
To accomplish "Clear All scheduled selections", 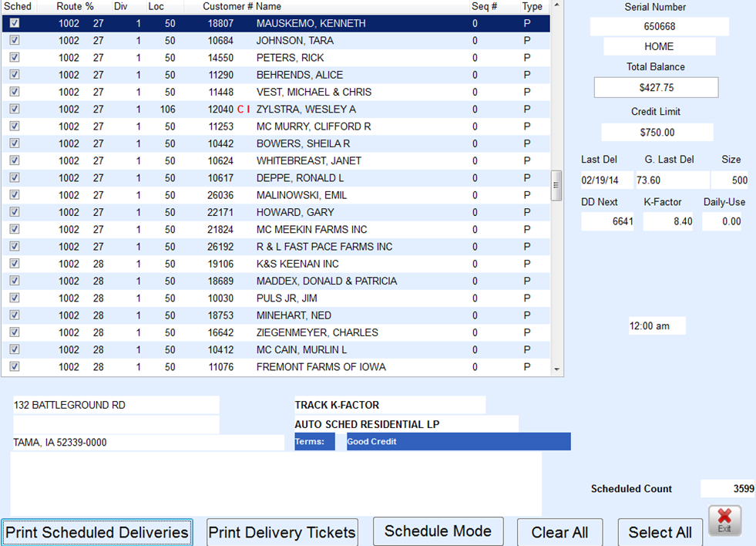I will [559, 532].
